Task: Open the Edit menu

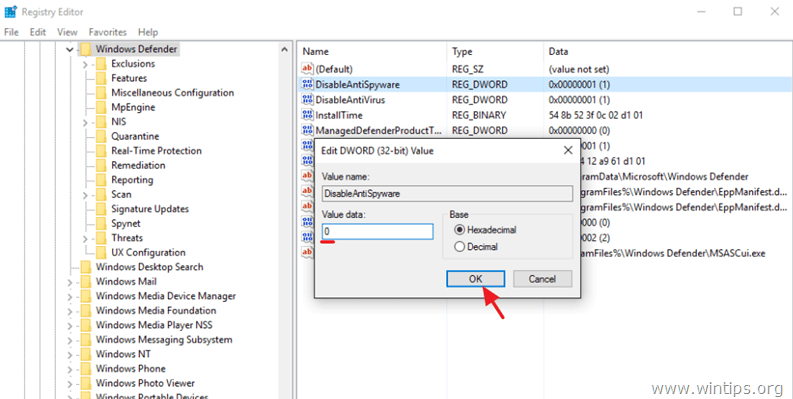Action: click(38, 32)
